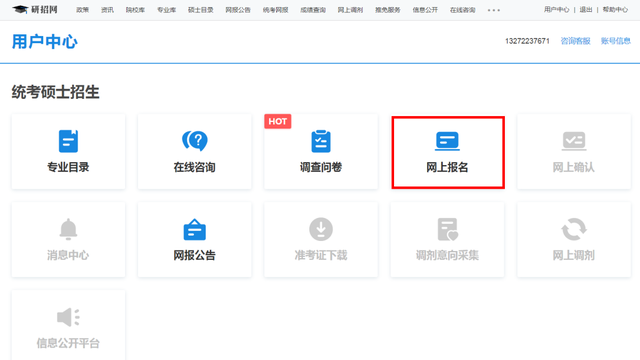Open 政策 in the top navigation
This screenshot has height=360, width=640.
click(x=82, y=10)
